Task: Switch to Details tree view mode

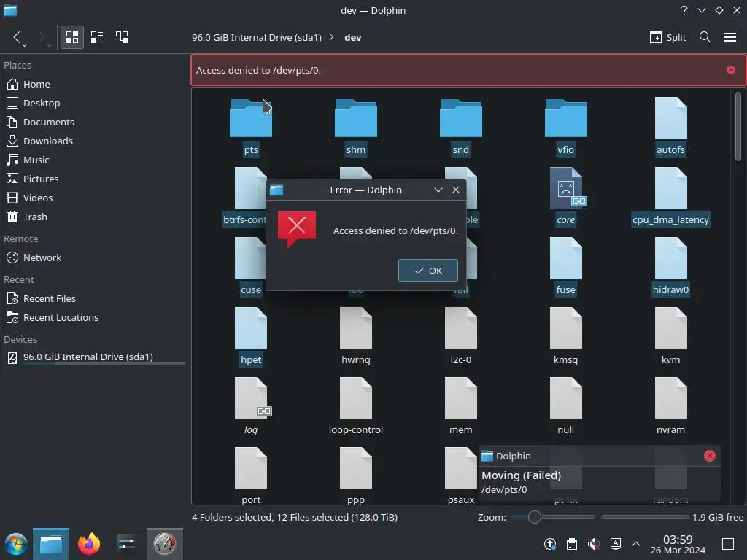Action: (x=122, y=37)
